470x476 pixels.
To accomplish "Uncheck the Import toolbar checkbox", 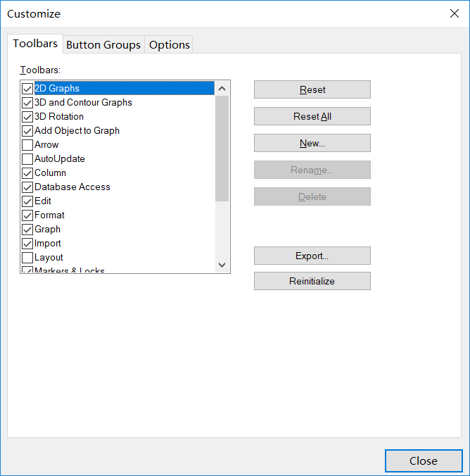I will (x=27, y=244).
